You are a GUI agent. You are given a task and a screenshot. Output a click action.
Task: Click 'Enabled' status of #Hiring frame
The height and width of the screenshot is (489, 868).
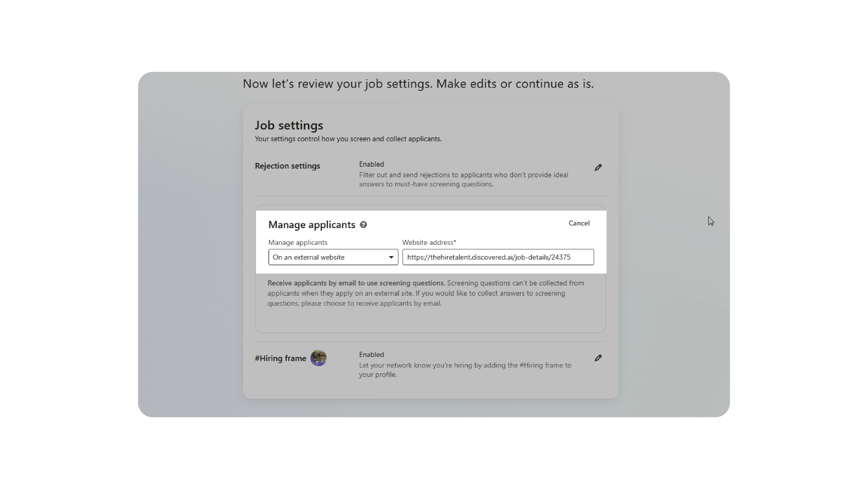371,355
